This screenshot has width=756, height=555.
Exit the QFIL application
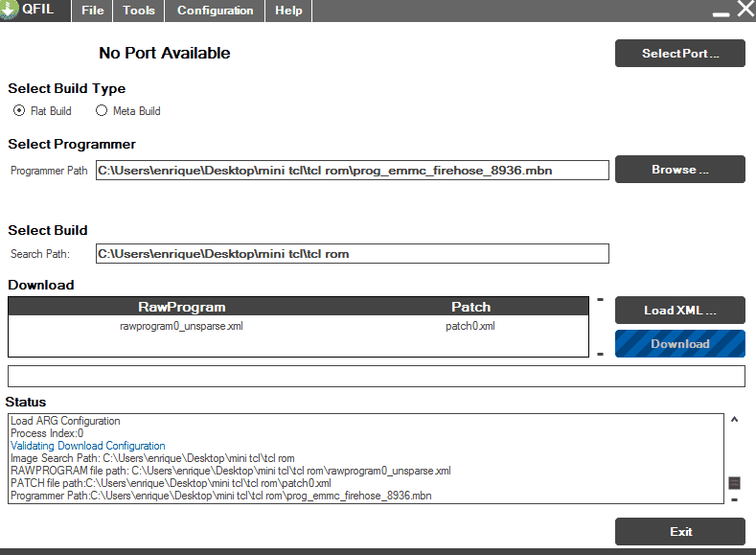pyautogui.click(x=679, y=531)
